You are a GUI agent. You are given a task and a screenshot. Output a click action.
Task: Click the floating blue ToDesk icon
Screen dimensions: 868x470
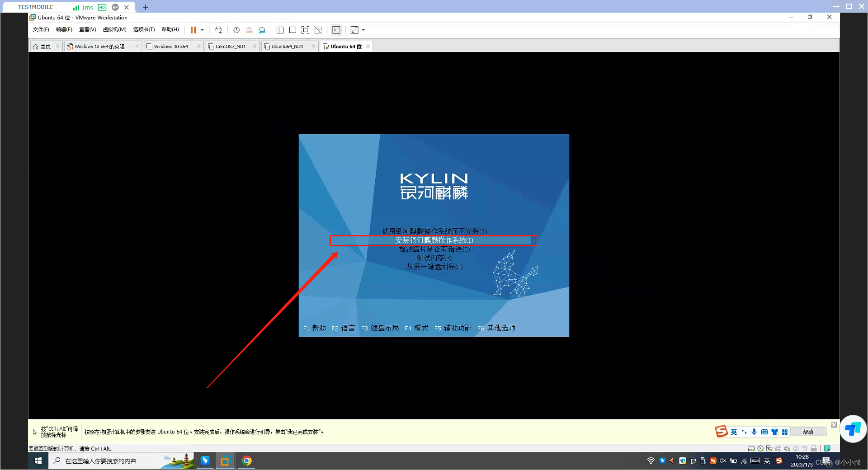[853, 429]
